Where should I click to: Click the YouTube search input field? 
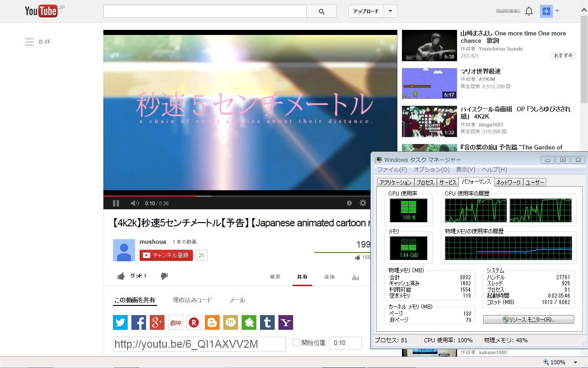coord(205,11)
